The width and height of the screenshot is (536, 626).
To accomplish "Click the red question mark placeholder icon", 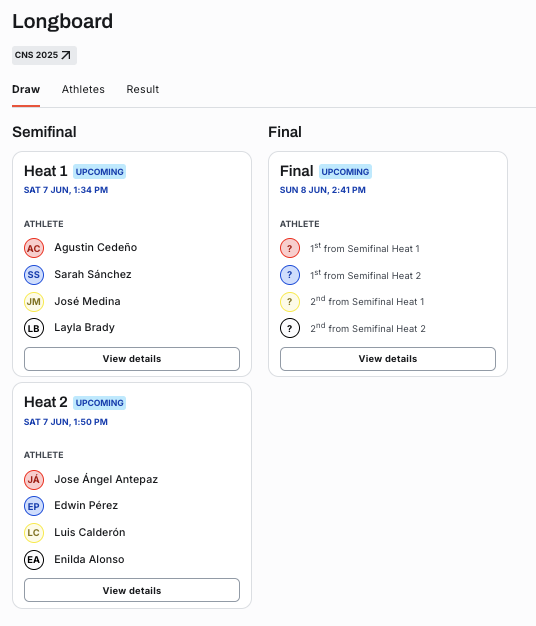I will click(290, 248).
